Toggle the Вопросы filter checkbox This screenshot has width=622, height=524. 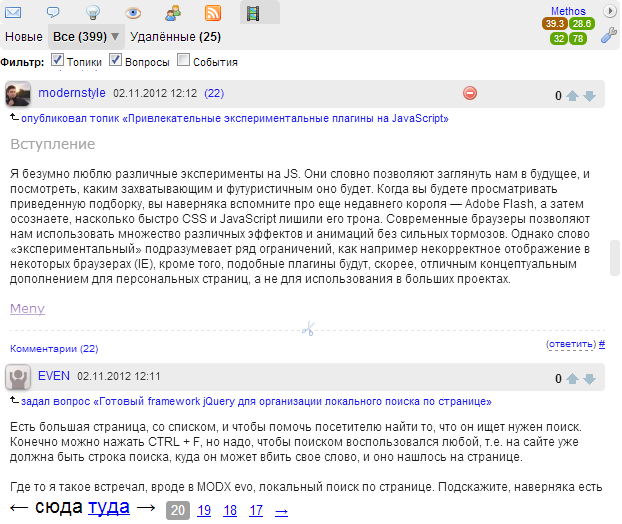click(115, 60)
